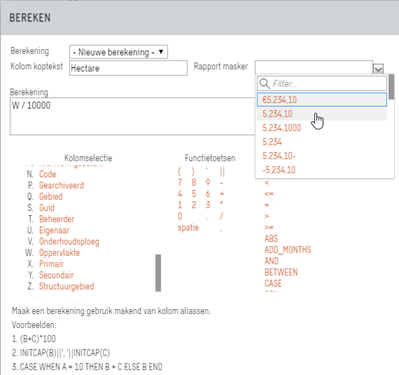399x375 pixels.
Task: Click the digit 0 function key
Action: pos(180,216)
